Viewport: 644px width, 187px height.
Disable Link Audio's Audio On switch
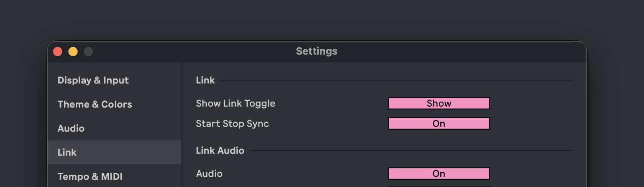439,174
